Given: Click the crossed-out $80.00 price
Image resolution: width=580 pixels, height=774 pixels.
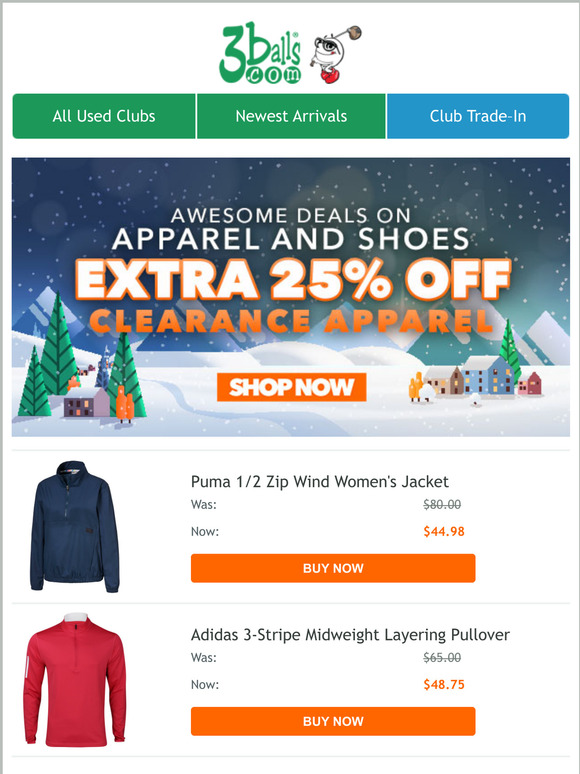Looking at the screenshot, I should (x=442, y=504).
